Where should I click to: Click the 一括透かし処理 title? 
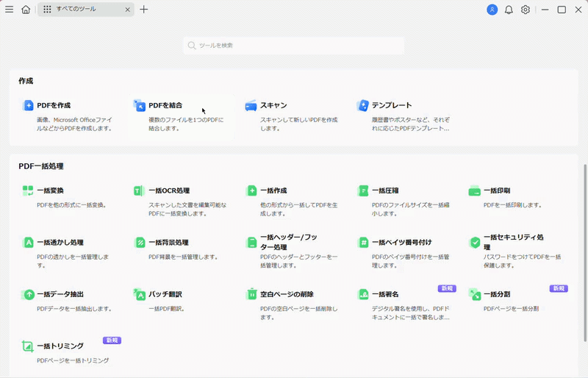(x=60, y=243)
